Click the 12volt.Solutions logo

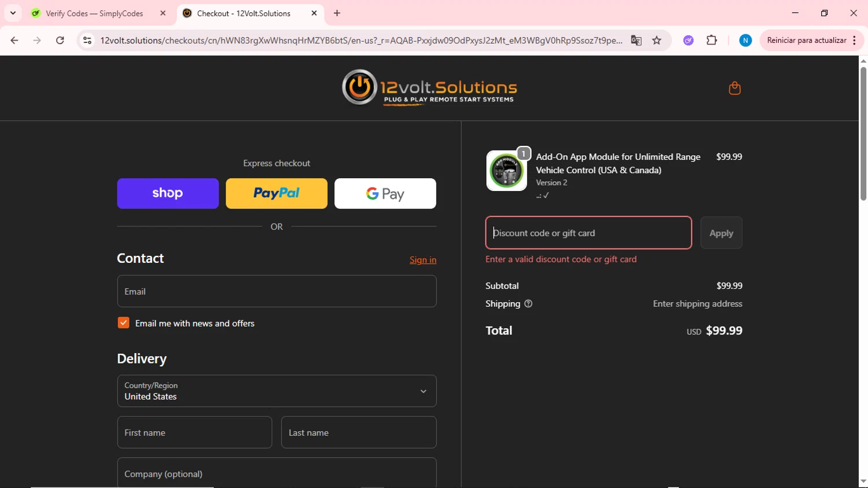pyautogui.click(x=429, y=88)
